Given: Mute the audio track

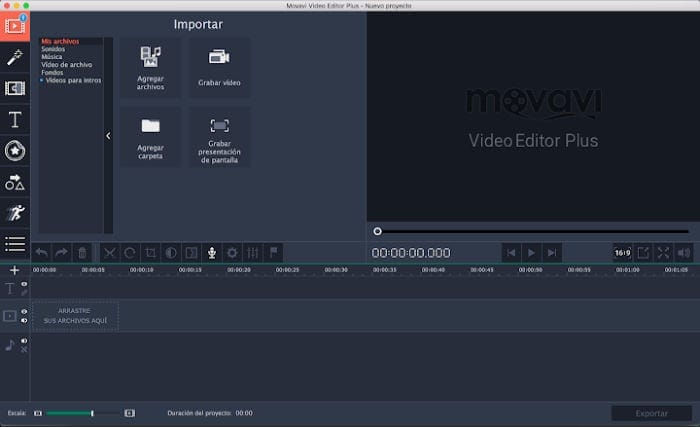Looking at the screenshot, I should pyautogui.click(x=24, y=341).
